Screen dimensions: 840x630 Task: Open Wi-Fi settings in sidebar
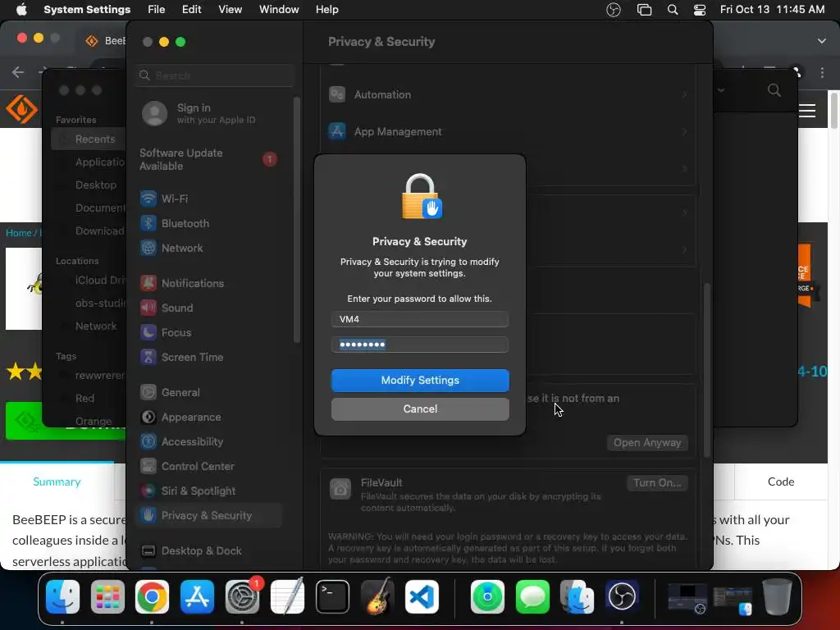[164, 199]
